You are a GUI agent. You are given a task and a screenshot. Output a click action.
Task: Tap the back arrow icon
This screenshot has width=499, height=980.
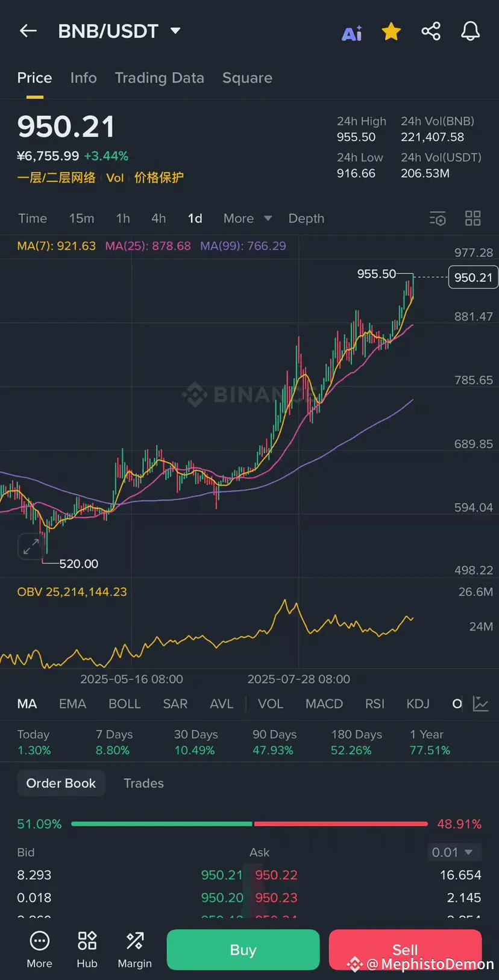click(28, 31)
